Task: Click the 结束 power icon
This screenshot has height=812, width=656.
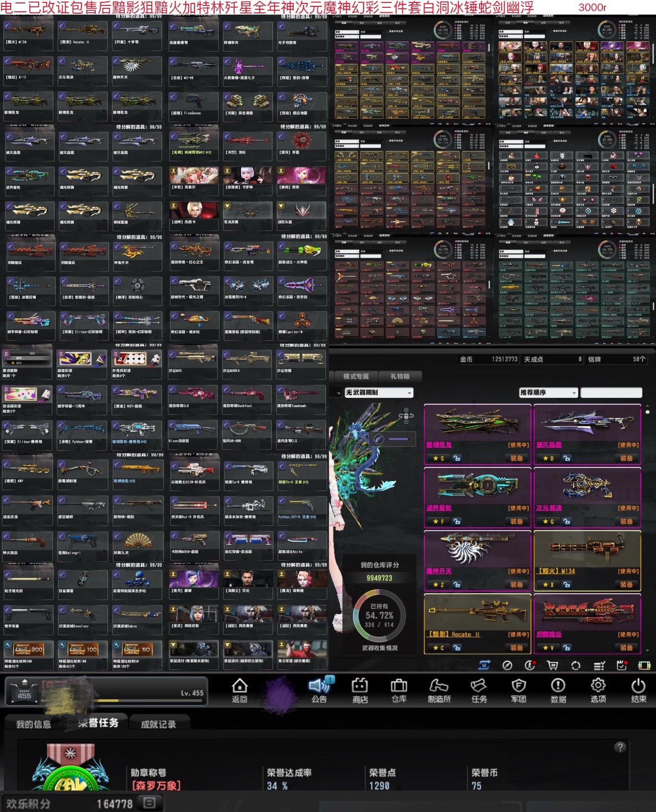Action: coord(638,685)
